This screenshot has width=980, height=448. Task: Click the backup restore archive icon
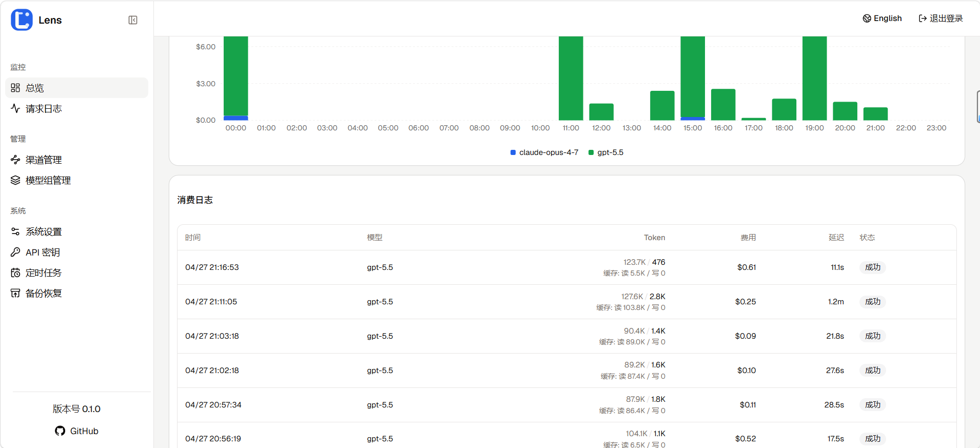pos(15,293)
